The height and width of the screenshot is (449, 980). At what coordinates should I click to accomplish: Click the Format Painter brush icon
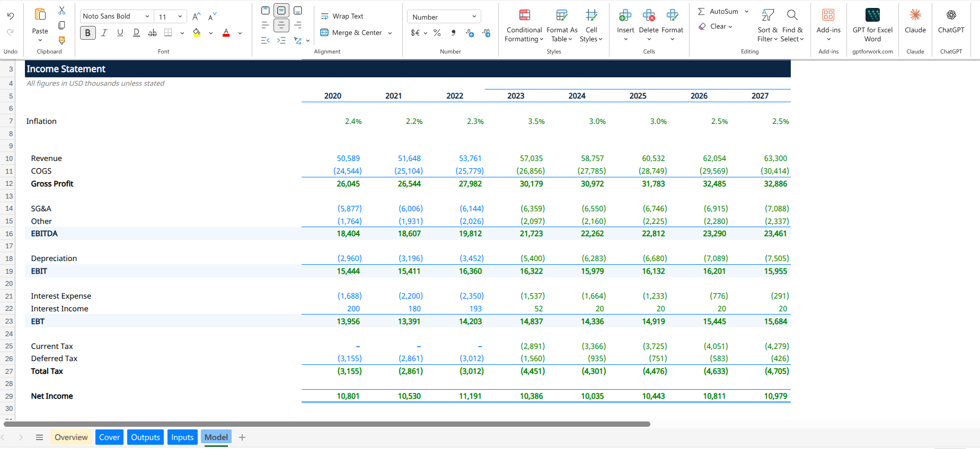(62, 40)
